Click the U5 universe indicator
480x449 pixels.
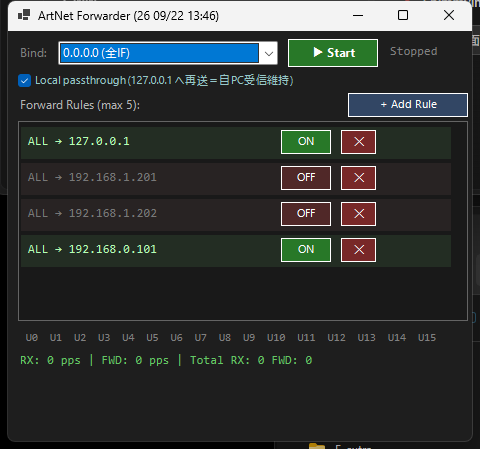[x=152, y=338]
